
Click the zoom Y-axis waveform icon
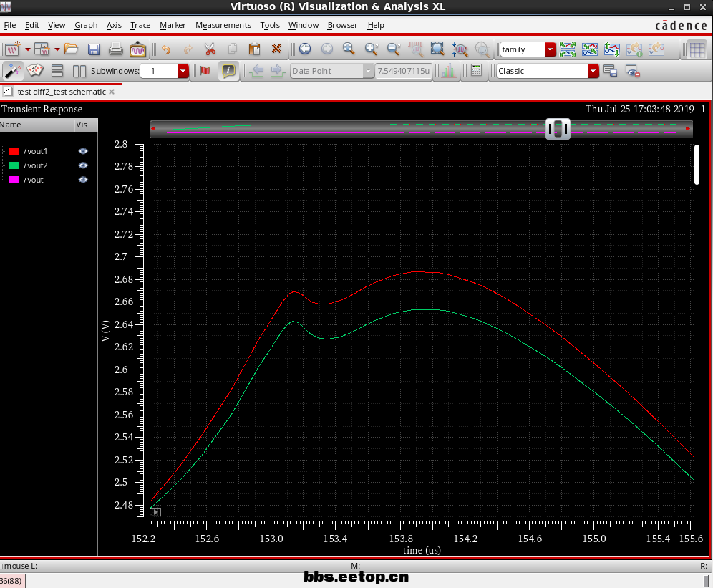coord(460,49)
